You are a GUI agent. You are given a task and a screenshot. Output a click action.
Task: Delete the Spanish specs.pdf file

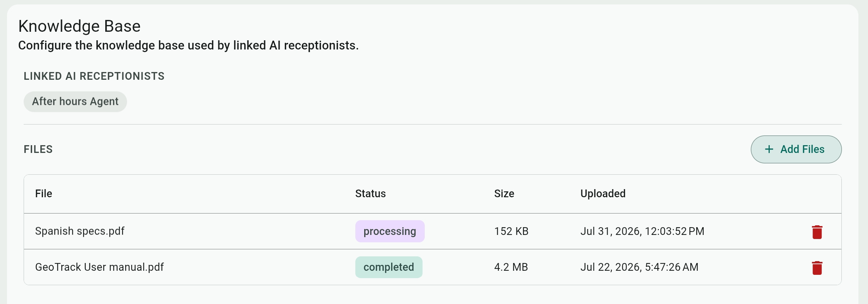tap(817, 232)
